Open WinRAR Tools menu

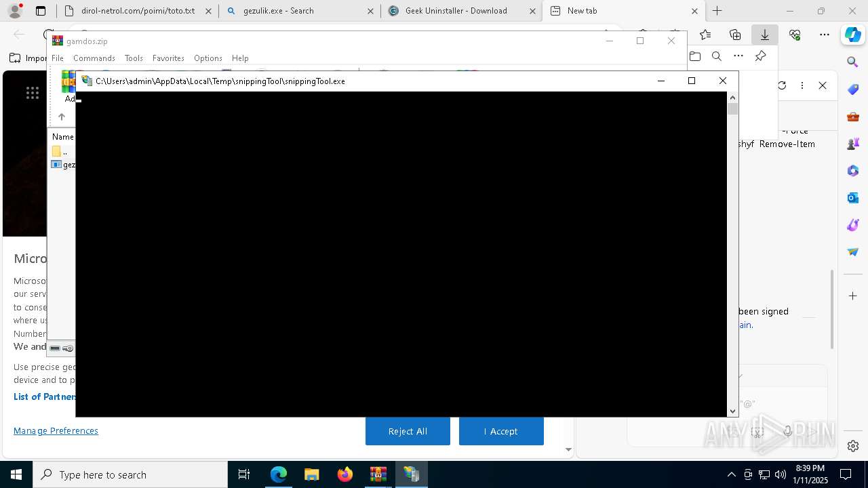point(134,58)
